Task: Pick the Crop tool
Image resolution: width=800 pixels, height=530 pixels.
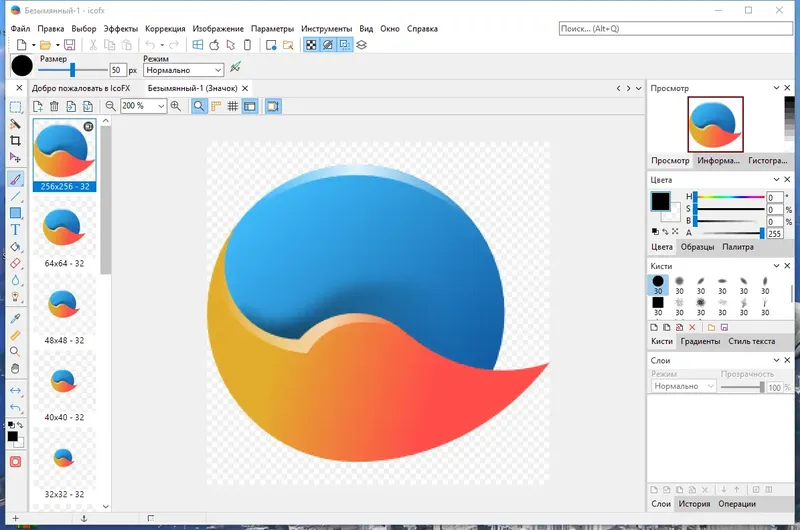Action: [15, 141]
